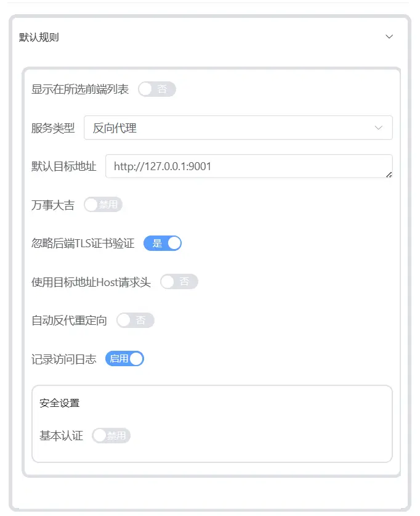
Task: Click the 万事大吉 label text
Action: click(x=53, y=205)
